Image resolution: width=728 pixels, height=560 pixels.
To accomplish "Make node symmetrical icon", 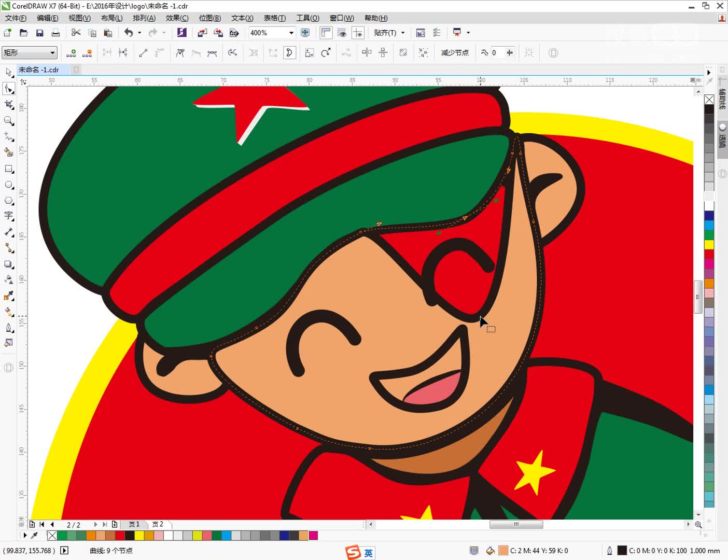I will click(x=212, y=53).
